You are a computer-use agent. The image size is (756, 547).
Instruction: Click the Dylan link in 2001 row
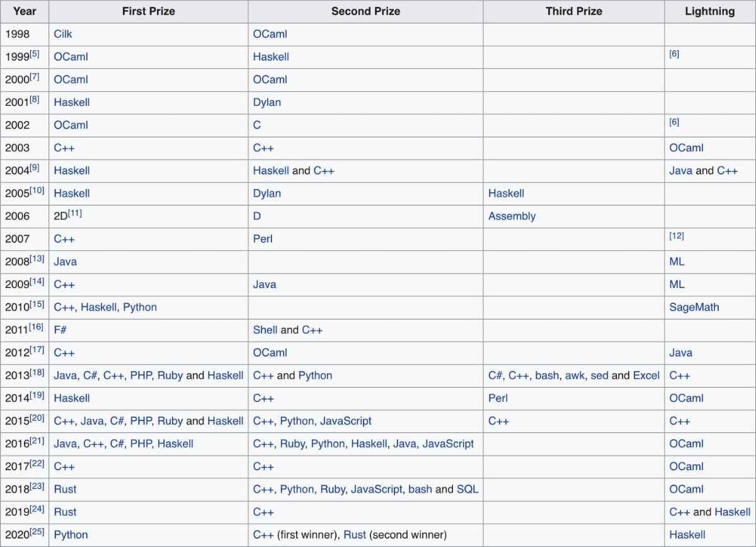(266, 102)
